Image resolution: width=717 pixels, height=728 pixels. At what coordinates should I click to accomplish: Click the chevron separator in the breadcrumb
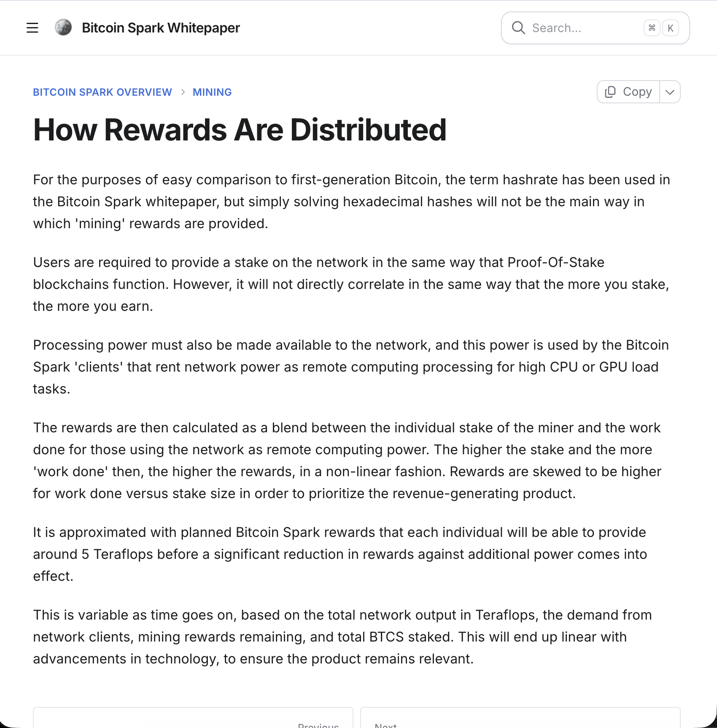coord(183,92)
